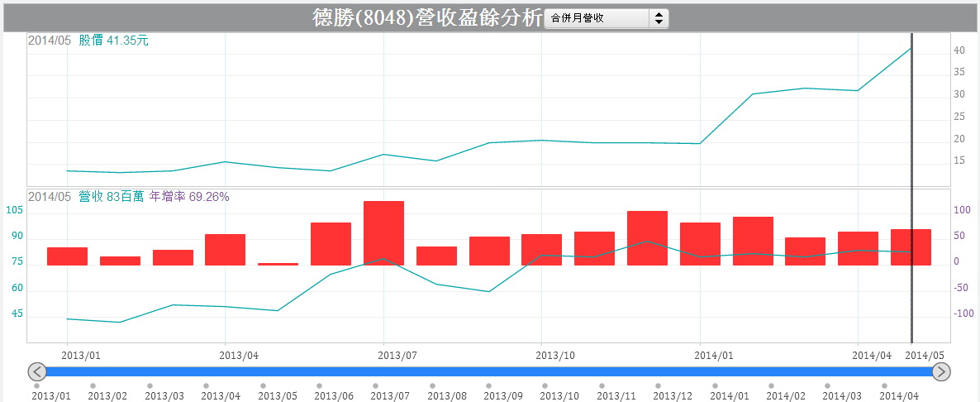This screenshot has width=980, height=402.
Task: Open the 合併月營收 dropdown
Action: pyautogui.click(x=607, y=19)
